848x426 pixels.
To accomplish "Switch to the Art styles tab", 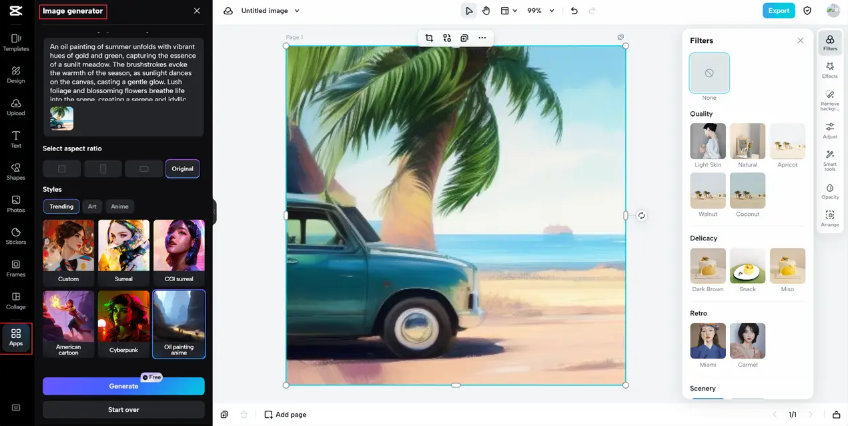I will [92, 207].
